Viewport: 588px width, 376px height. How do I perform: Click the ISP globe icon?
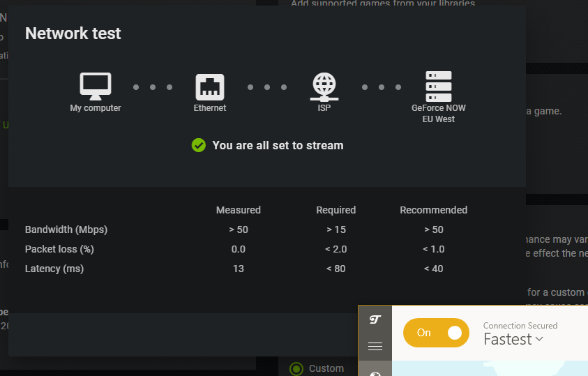[x=324, y=87]
